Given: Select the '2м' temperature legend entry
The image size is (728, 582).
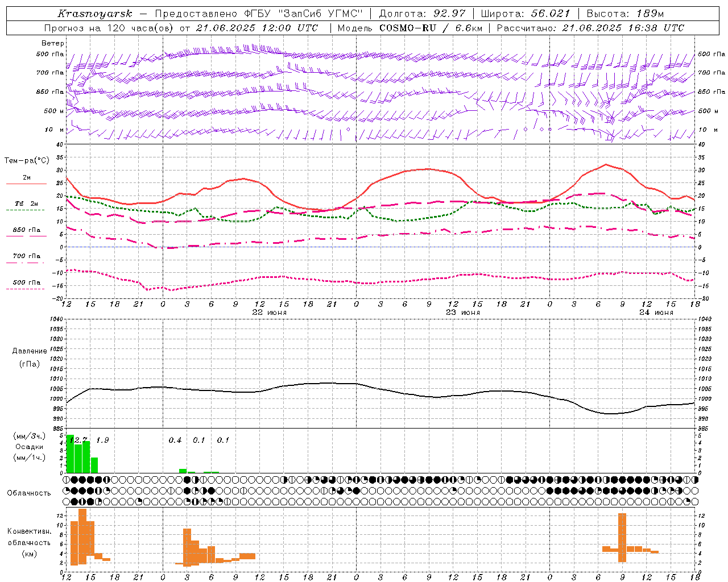Looking at the screenshot, I should tap(27, 178).
